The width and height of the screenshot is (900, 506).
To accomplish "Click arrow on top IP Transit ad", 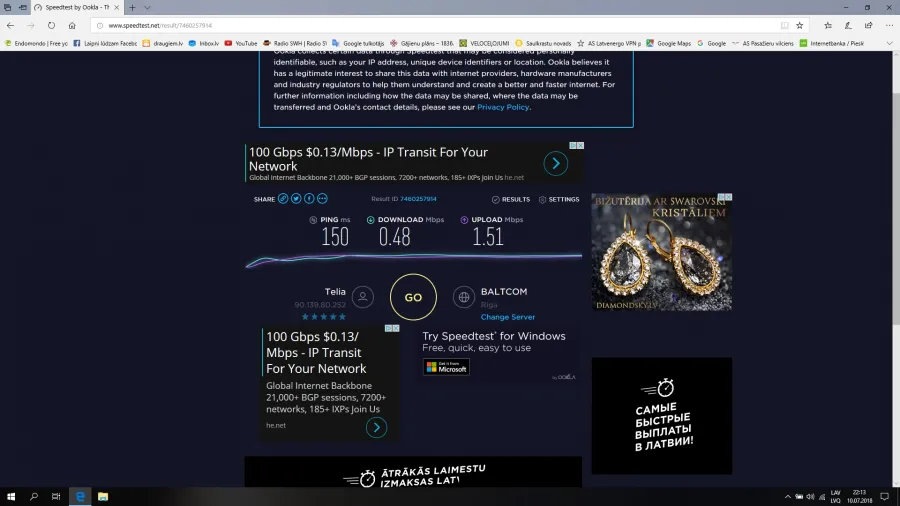I will pyautogui.click(x=556, y=164).
